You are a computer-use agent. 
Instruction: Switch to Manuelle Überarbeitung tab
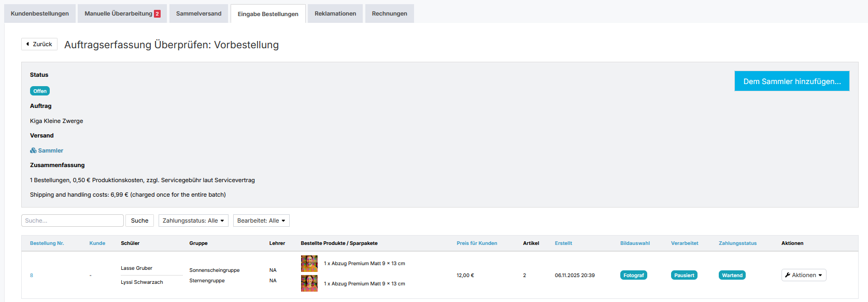click(x=123, y=13)
